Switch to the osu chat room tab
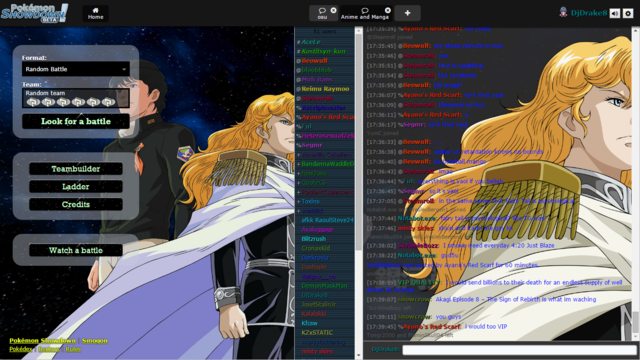 tap(322, 13)
